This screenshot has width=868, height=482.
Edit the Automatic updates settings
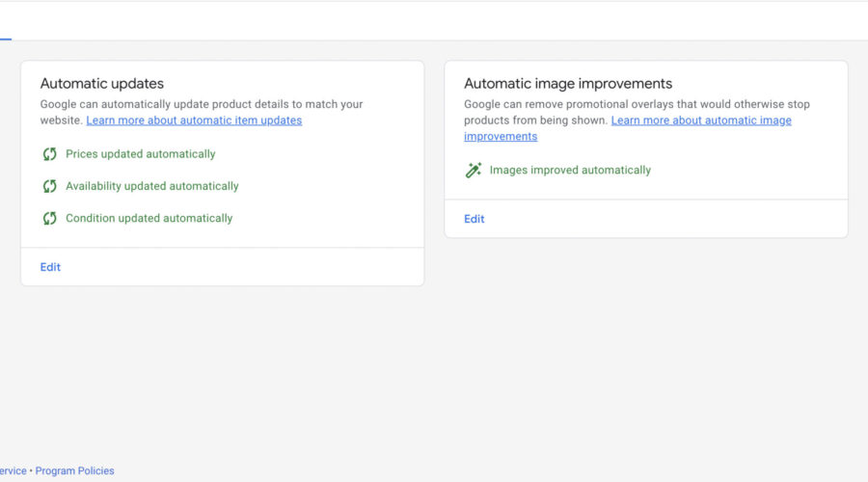(x=50, y=267)
